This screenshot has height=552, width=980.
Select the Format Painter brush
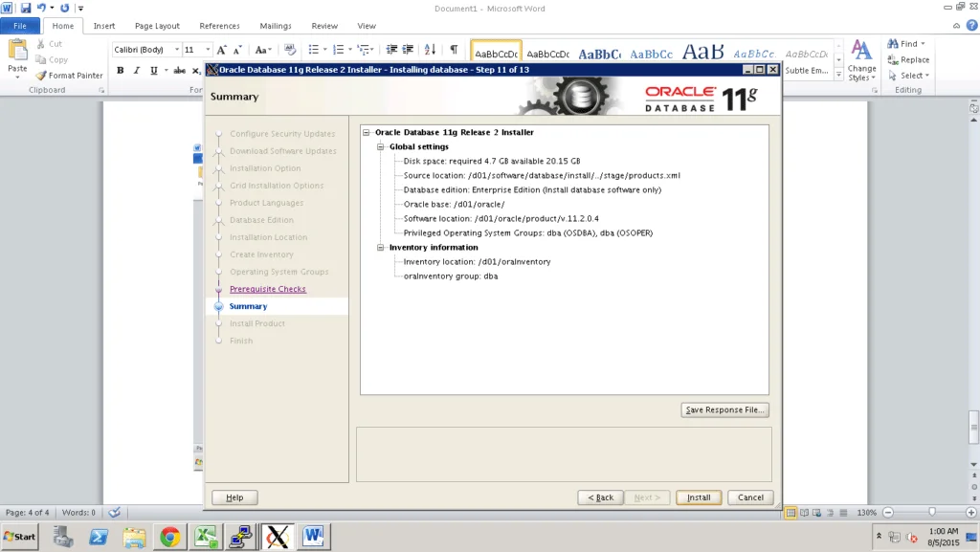41,76
